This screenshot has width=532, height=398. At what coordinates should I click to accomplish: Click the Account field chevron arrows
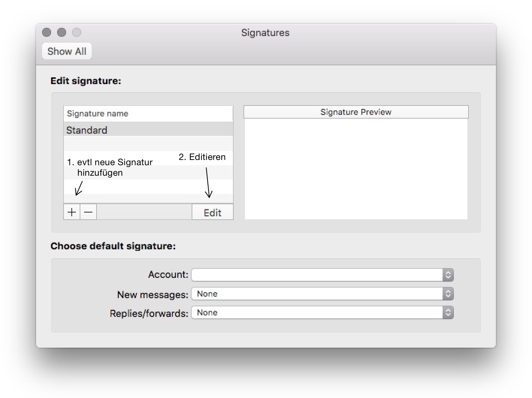(x=448, y=275)
